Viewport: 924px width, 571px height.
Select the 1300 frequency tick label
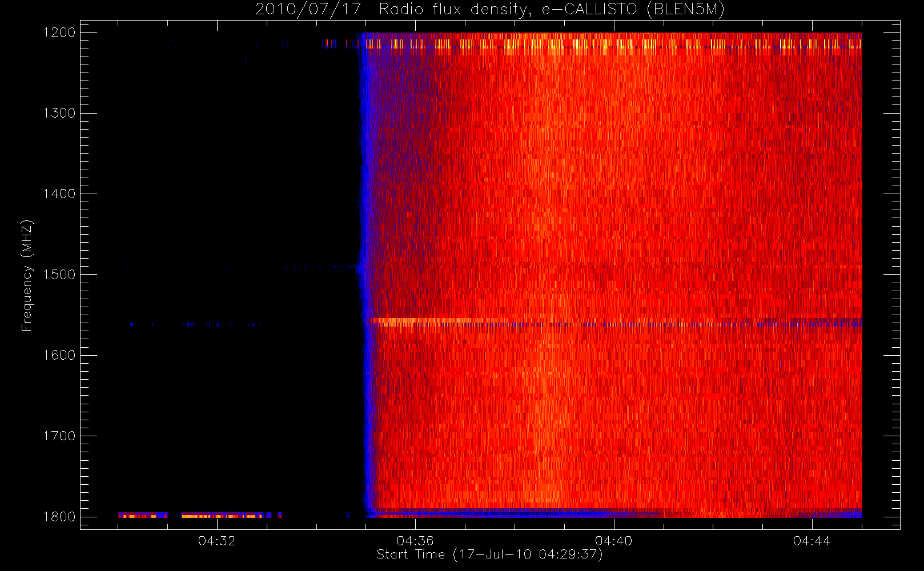[59, 113]
